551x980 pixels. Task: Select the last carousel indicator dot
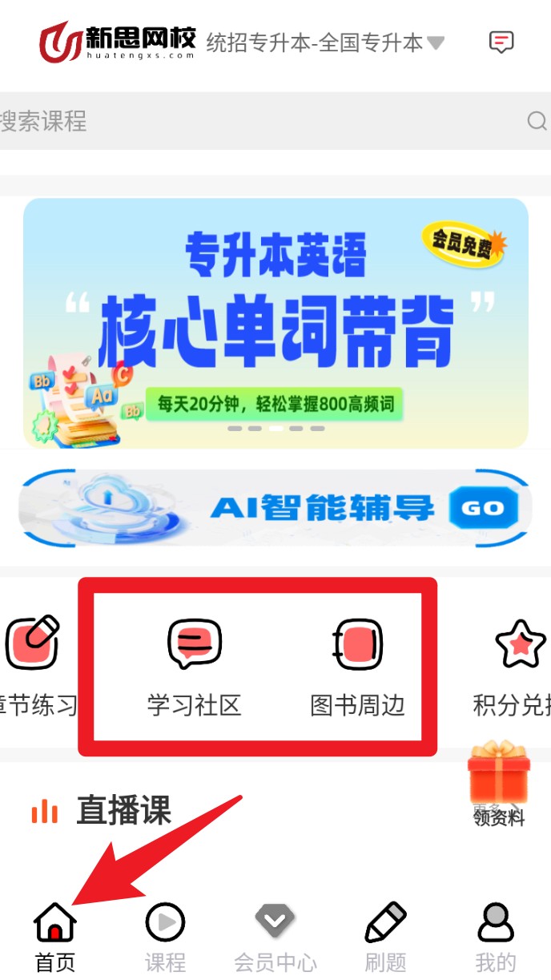[317, 429]
